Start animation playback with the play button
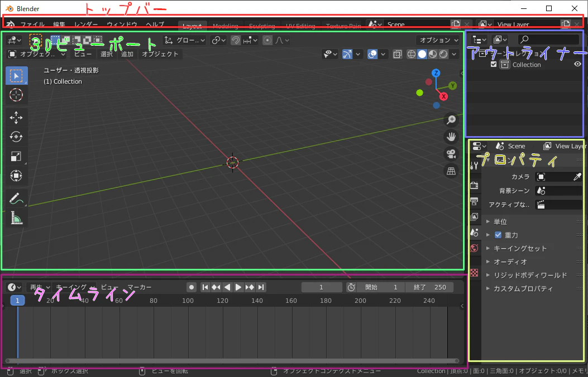 tap(238, 287)
